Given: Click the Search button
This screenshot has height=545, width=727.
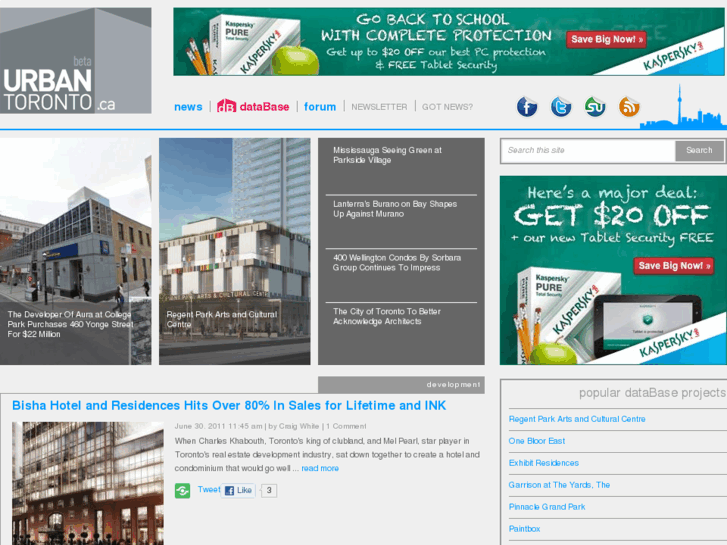Looking at the screenshot, I should (x=699, y=150).
